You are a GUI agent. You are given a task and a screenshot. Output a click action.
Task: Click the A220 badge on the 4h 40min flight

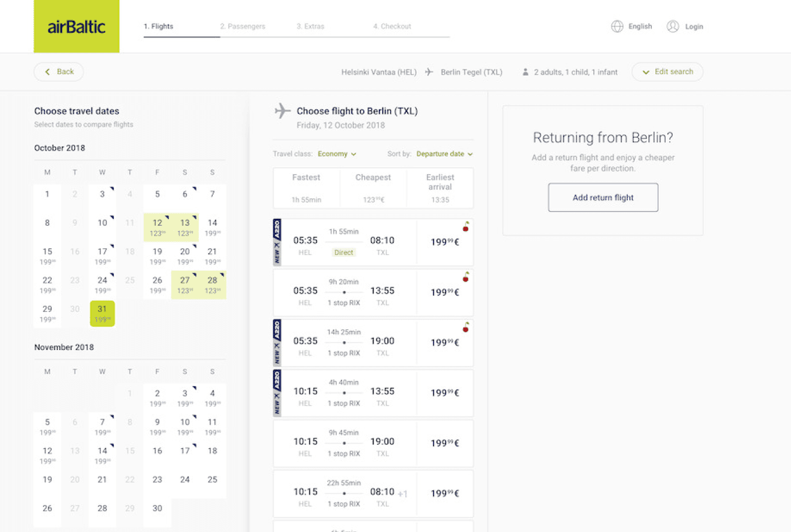[x=277, y=393]
